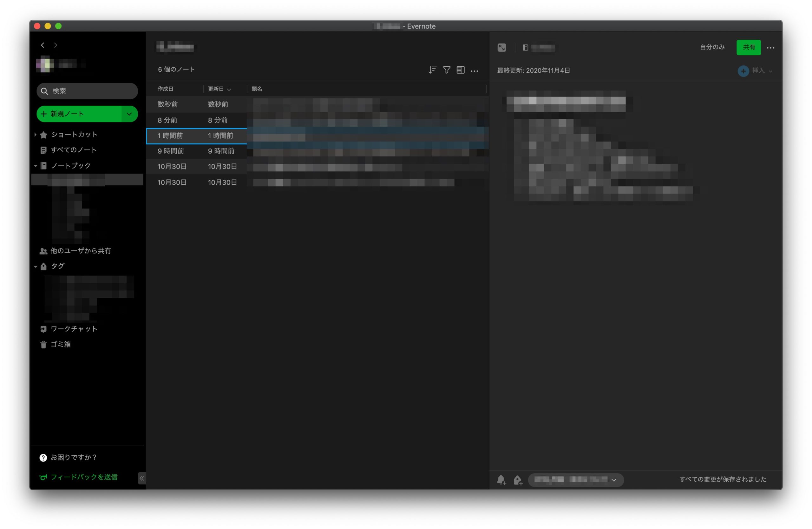Viewport: 812px width, 529px height.
Task: Click the 自分のみ sharing status
Action: [712, 47]
